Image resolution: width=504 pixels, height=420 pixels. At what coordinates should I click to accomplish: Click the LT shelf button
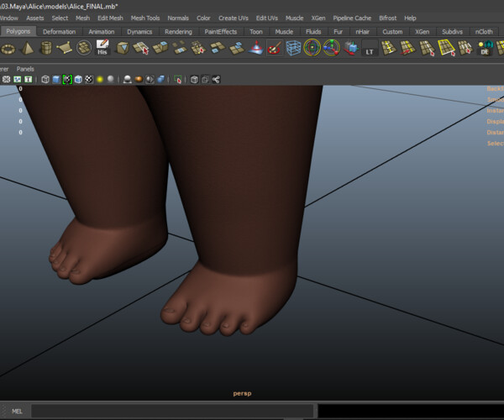(x=370, y=48)
